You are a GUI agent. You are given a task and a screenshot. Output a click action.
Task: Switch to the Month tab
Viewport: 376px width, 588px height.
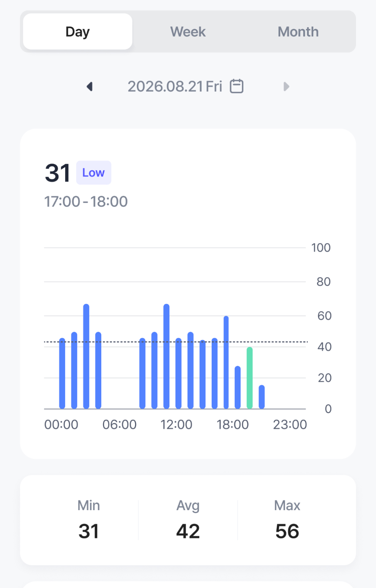(298, 32)
